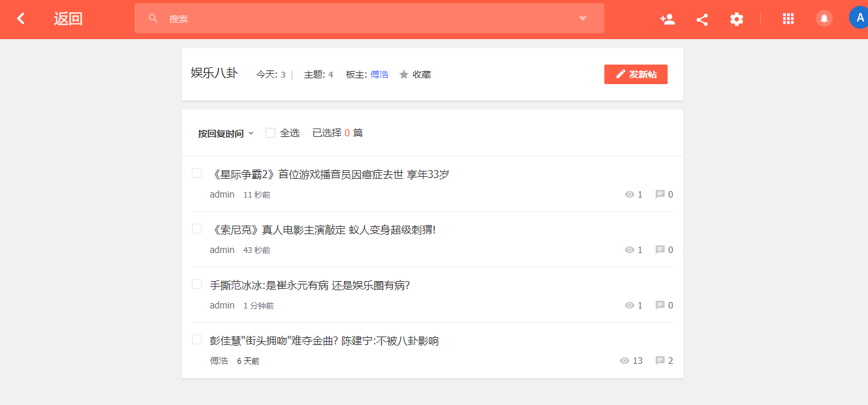The image size is (868, 405).
Task: Open the apps grid icon
Action: 788,19
